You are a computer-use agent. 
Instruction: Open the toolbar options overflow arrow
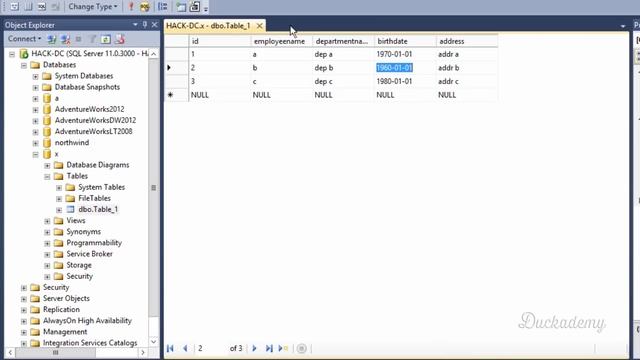206,8
